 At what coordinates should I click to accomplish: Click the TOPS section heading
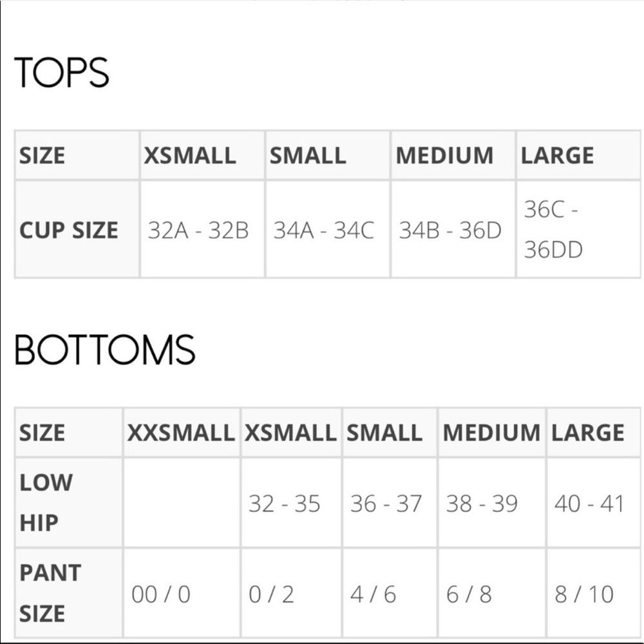(62, 72)
